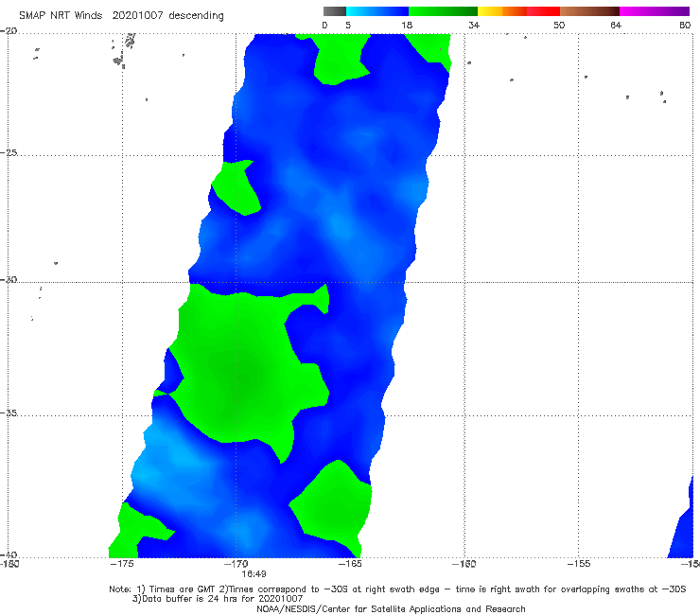Click the NOAA/NESDIS credit line
700x615 pixels.
click(391, 608)
